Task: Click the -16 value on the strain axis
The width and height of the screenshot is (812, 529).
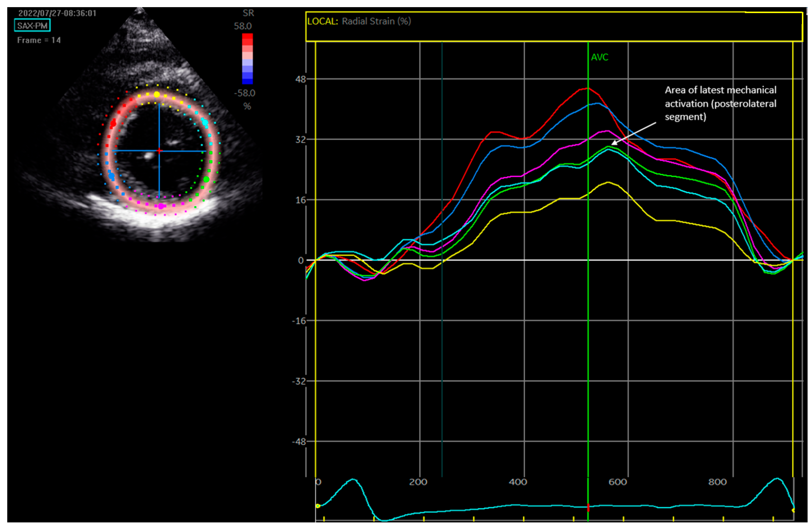Action: click(299, 321)
